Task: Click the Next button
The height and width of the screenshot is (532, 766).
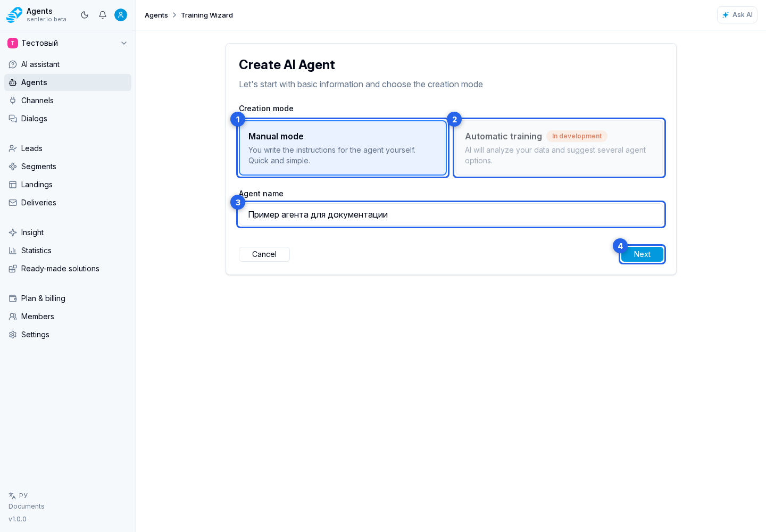Action: 642,254
